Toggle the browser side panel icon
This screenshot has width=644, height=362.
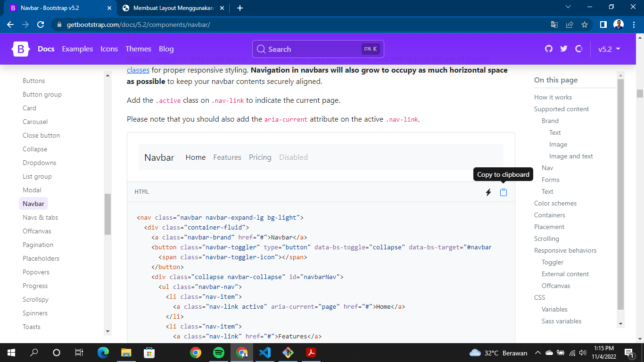pyautogui.click(x=603, y=25)
